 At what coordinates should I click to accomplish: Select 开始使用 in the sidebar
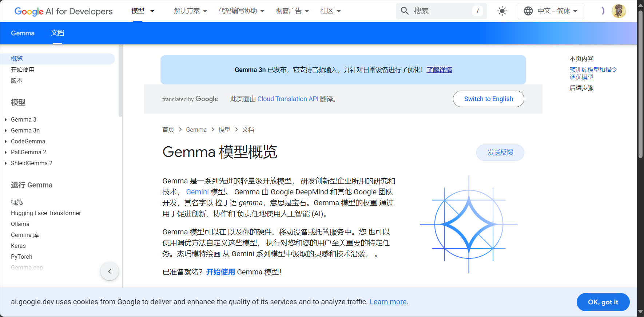[23, 70]
